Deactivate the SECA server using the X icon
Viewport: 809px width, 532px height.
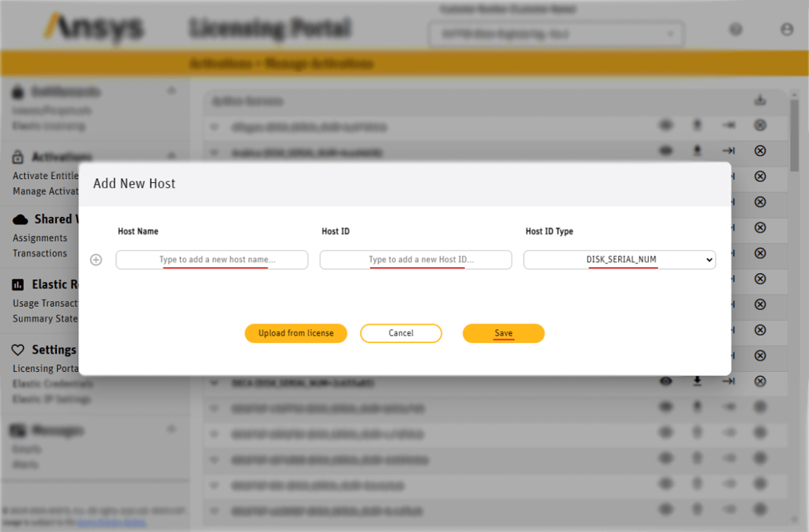point(759,382)
